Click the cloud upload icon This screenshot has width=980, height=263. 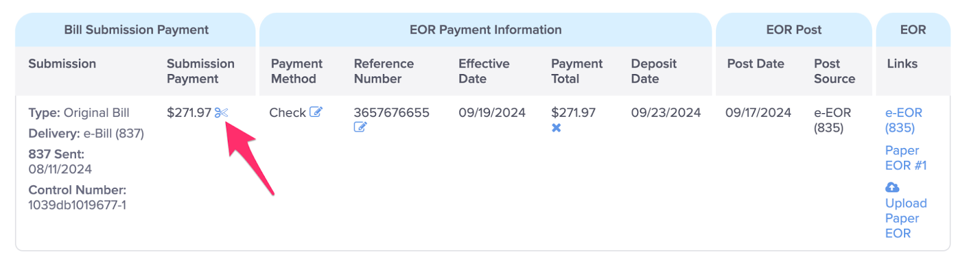[x=892, y=187]
